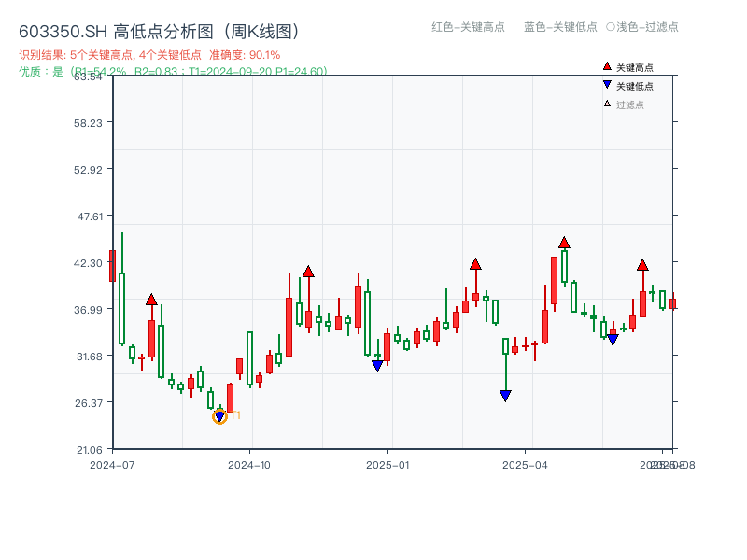Click the red key-high triangle above the April 2025 top
The width and height of the screenshot is (747, 560).
pos(565,241)
